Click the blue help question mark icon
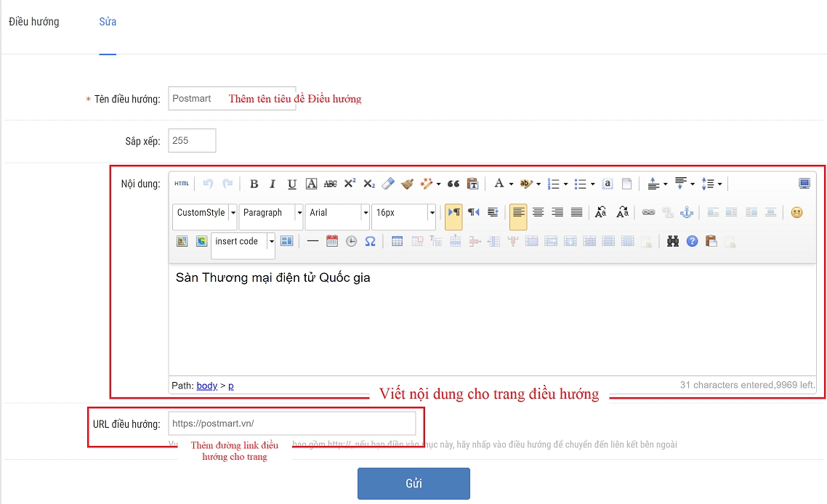Viewport: 827px width, 504px height. tap(692, 242)
